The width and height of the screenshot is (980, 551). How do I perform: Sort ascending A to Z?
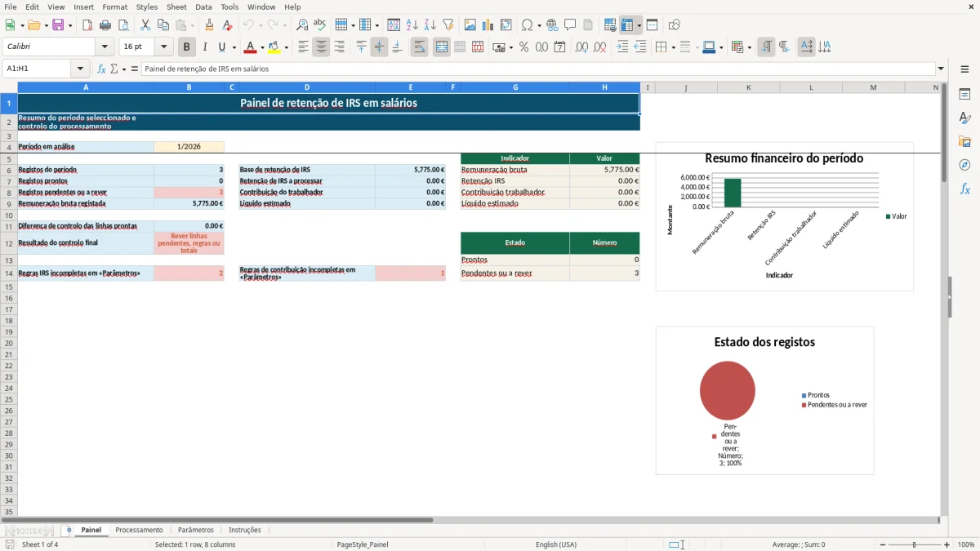[x=412, y=25]
